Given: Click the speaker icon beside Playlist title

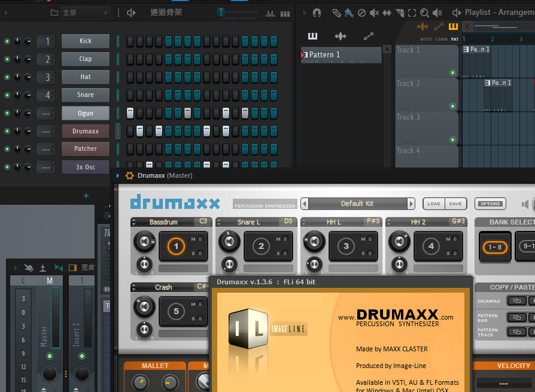Looking at the screenshot, I should tap(457, 13).
